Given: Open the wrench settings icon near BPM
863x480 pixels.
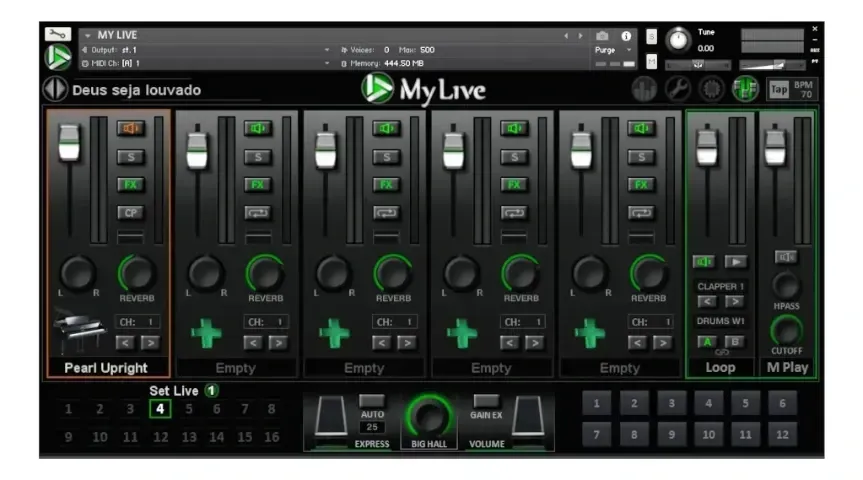Looking at the screenshot, I should tap(678, 89).
